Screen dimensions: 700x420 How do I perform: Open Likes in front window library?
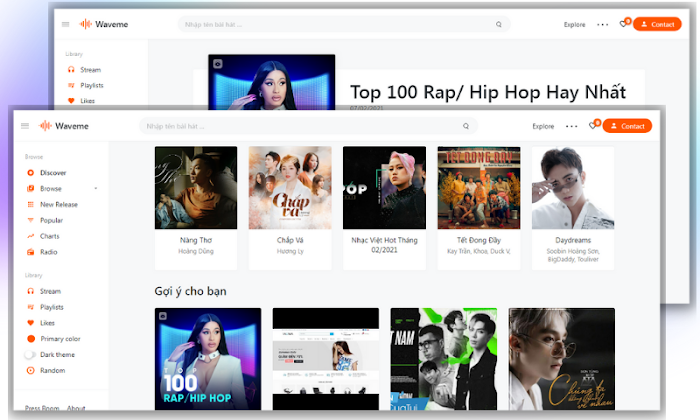tap(47, 323)
